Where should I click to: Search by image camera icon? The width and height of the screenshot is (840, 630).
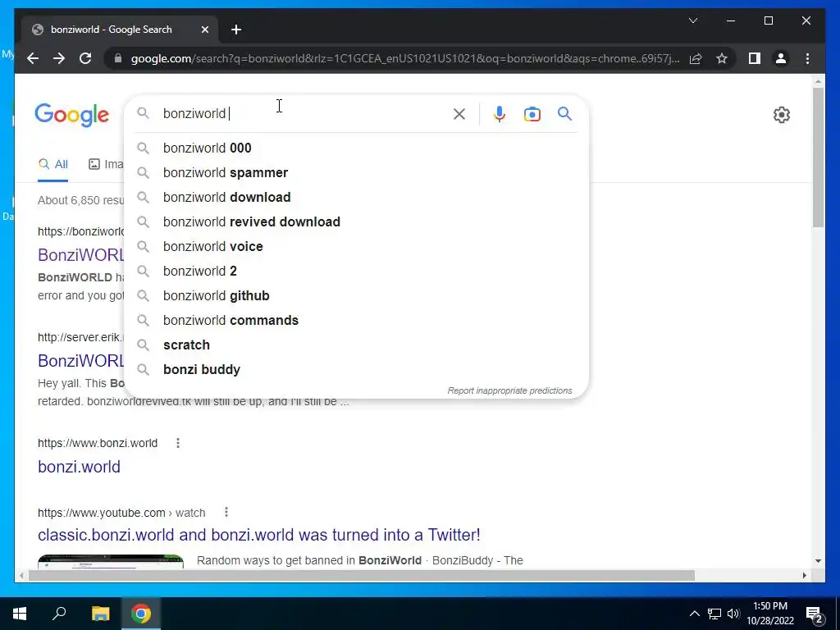click(532, 113)
